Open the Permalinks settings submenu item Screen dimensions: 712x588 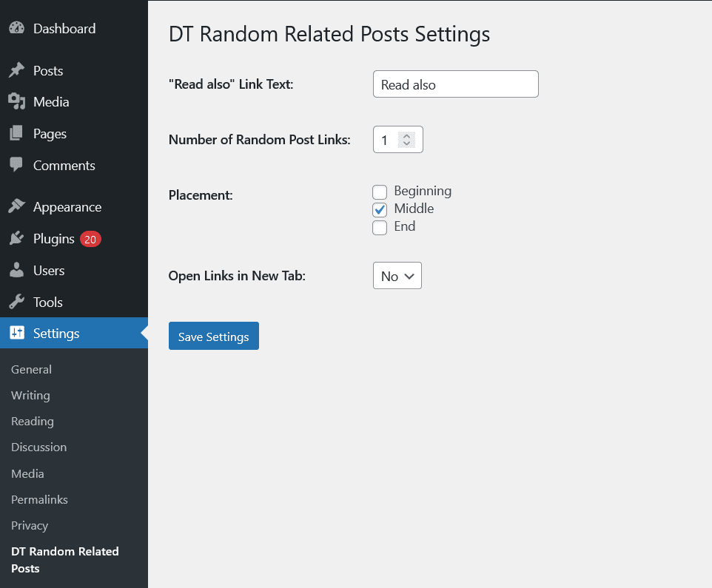39,500
